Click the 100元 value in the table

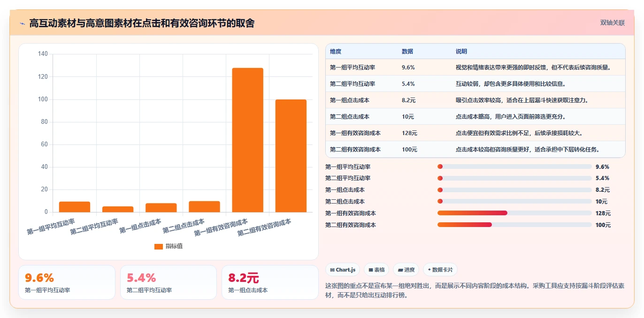(409, 150)
